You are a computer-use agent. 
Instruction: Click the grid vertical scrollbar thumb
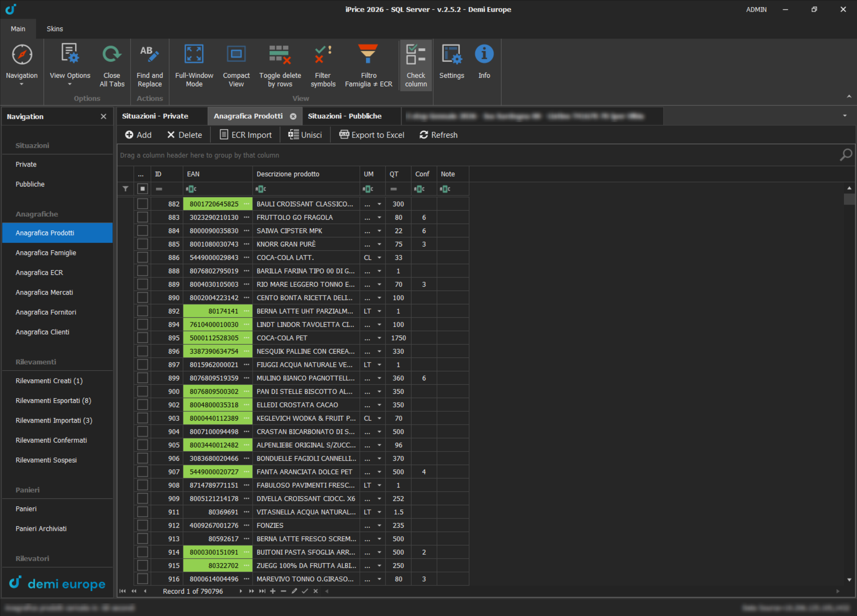849,199
